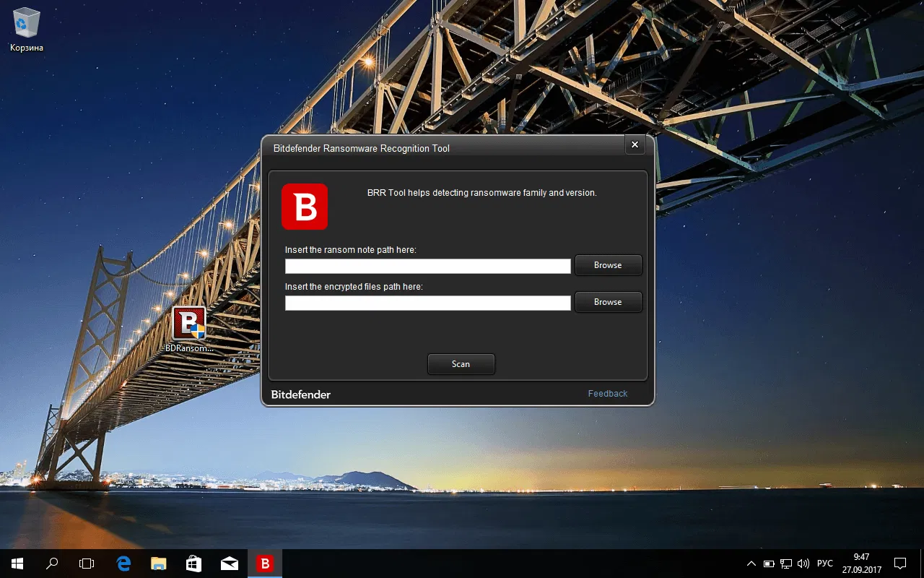The width and height of the screenshot is (924, 578).
Task: Open the Windows Start menu
Action: [17, 564]
